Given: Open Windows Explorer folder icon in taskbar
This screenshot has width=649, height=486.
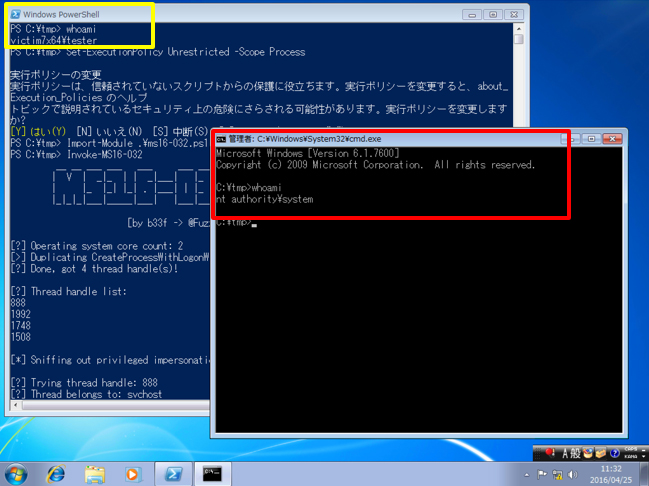Looking at the screenshot, I should [94, 474].
